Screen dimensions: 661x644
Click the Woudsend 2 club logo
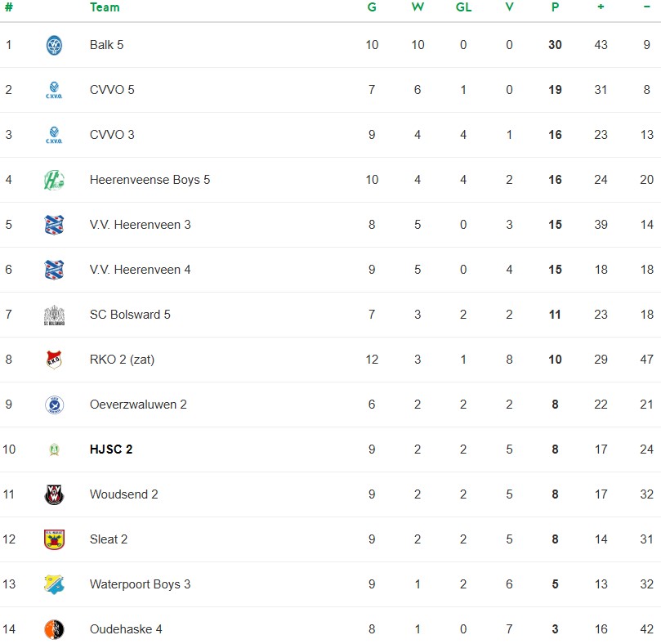[54, 494]
